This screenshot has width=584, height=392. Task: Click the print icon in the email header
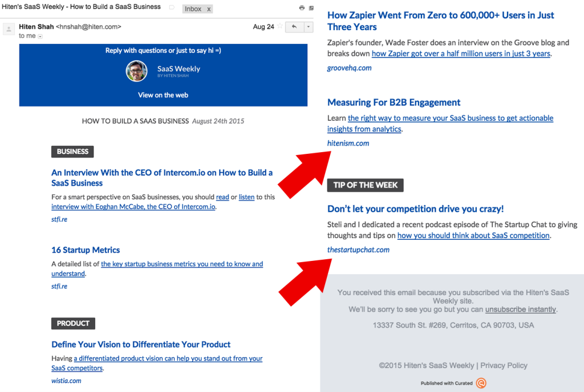(x=302, y=8)
